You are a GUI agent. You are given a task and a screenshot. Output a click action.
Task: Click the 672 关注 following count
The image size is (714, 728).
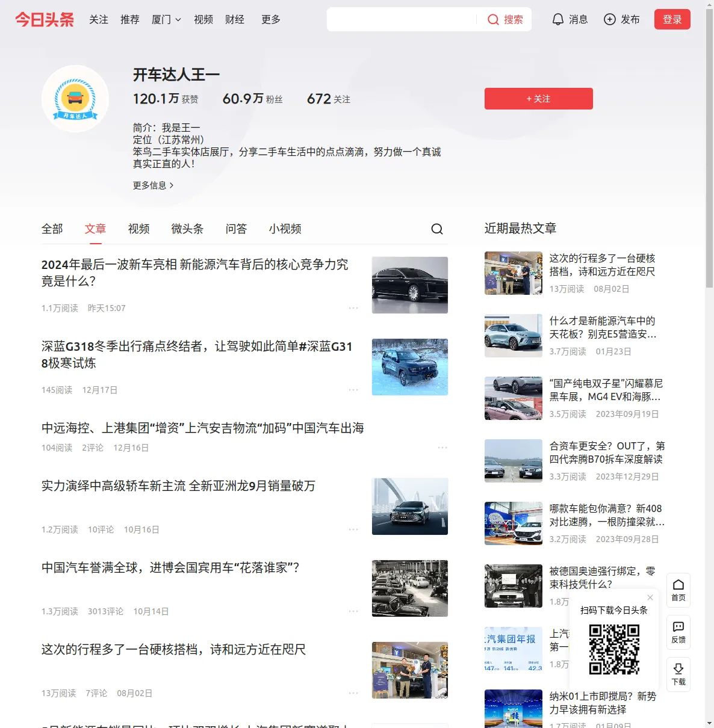point(329,99)
